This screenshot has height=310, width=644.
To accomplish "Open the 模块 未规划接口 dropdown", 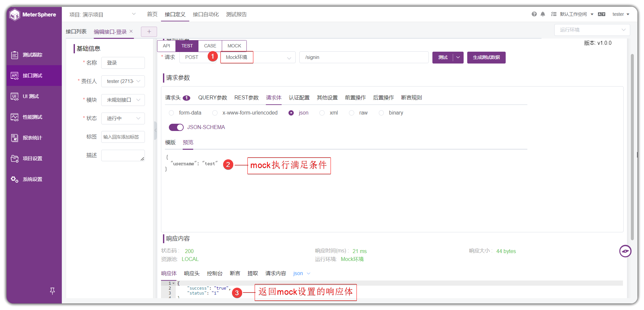I will click(123, 100).
